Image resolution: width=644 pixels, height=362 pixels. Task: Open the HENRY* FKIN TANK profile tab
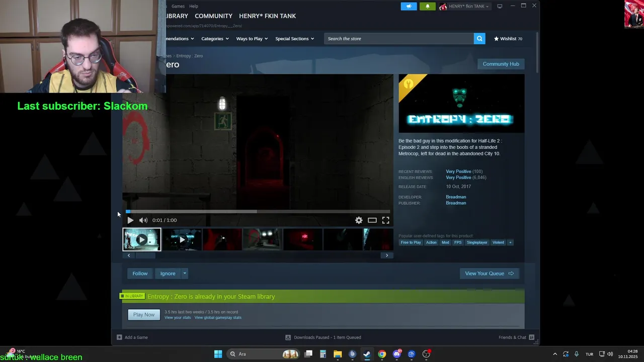pos(267,16)
